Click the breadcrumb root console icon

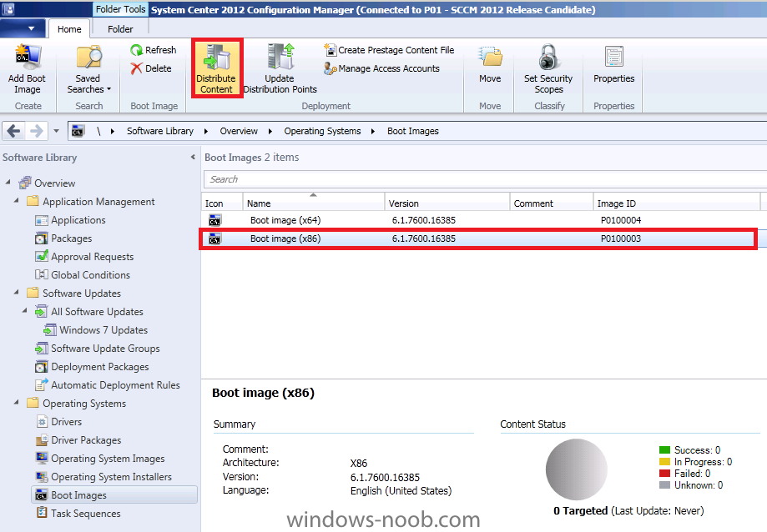coord(78,131)
